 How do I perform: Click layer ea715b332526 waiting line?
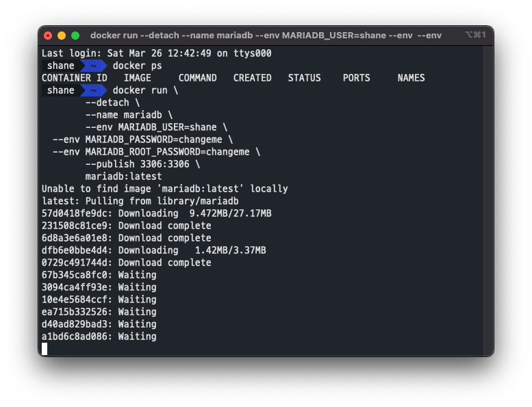99,312
